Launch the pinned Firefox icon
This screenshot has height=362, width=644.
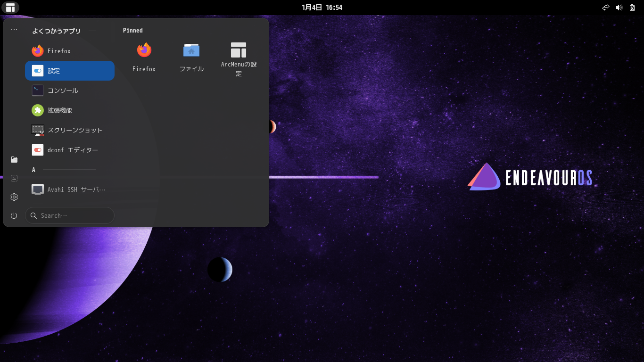[x=144, y=58]
